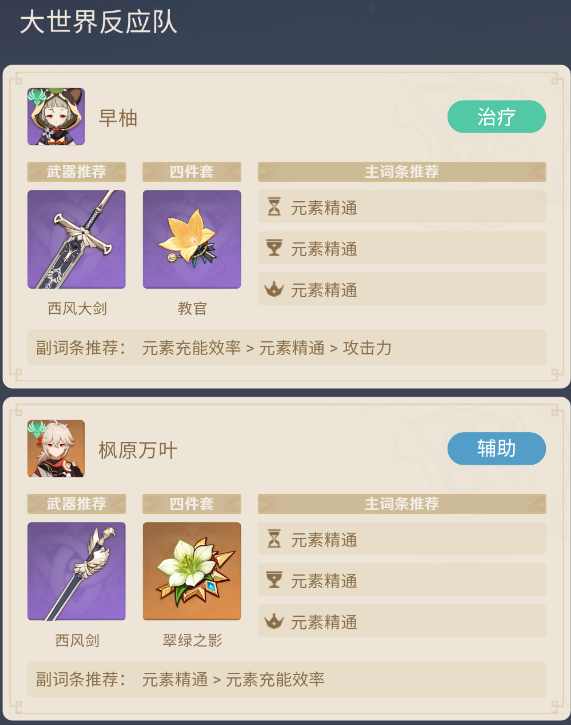Click Kazuha's circlet crown stat icon
The height and width of the screenshot is (725, 571).
[x=274, y=621]
